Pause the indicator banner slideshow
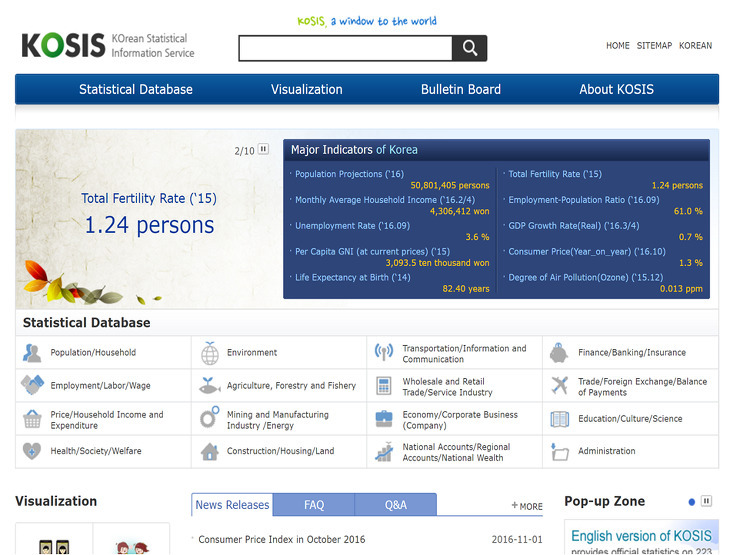The height and width of the screenshot is (555, 740). (263, 149)
